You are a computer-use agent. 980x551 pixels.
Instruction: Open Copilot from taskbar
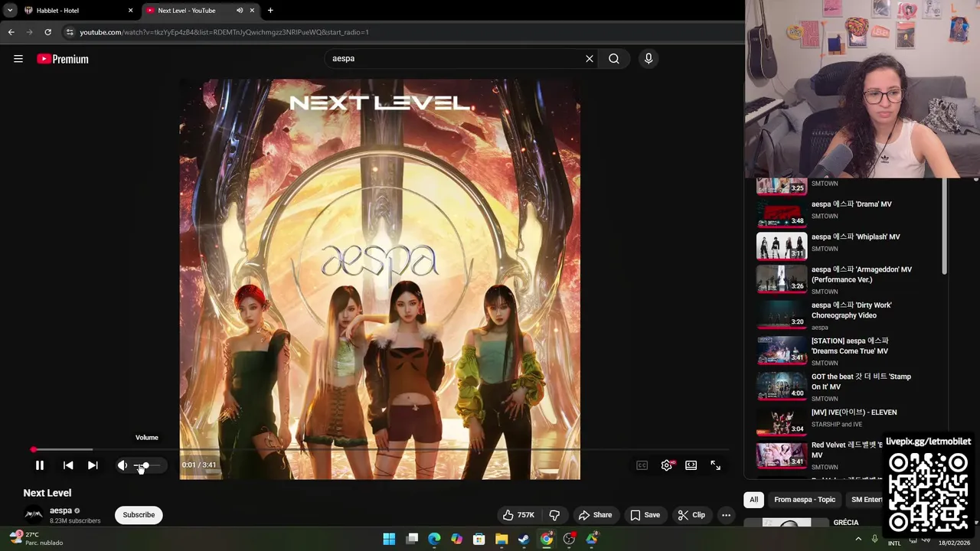tap(457, 539)
